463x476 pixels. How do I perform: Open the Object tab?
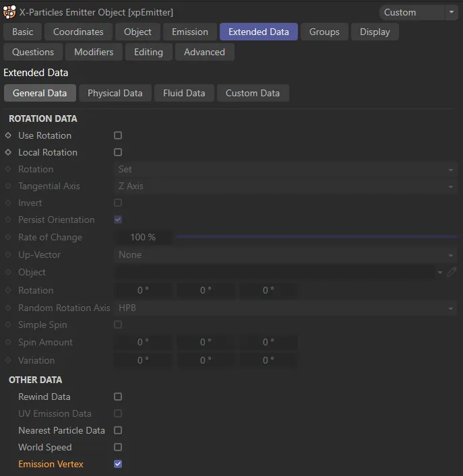pyautogui.click(x=137, y=32)
